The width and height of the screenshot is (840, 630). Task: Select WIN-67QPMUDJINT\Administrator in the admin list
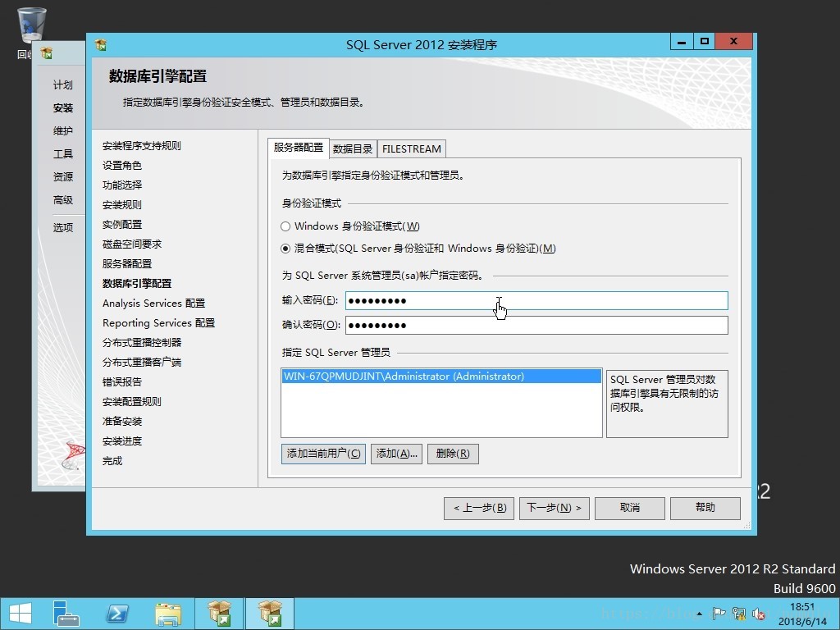[x=441, y=377]
